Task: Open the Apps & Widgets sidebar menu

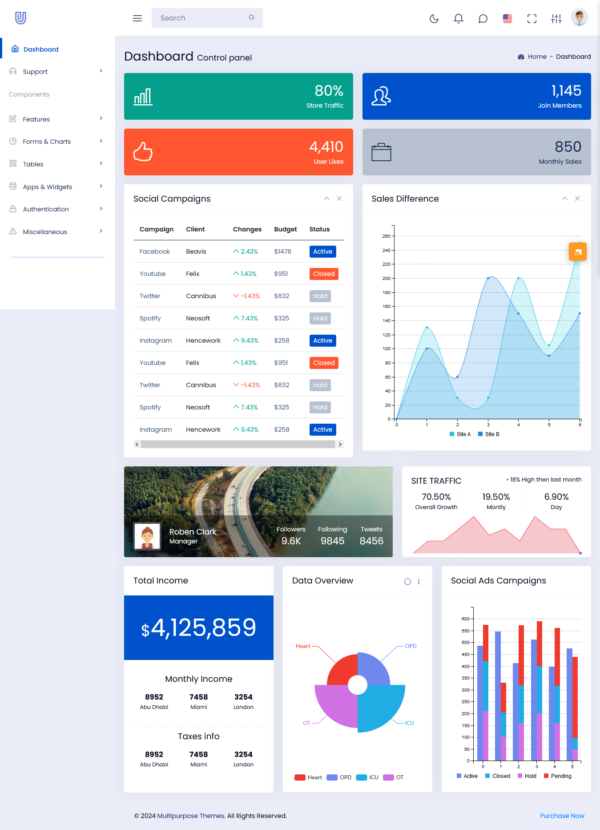Action: tap(57, 187)
